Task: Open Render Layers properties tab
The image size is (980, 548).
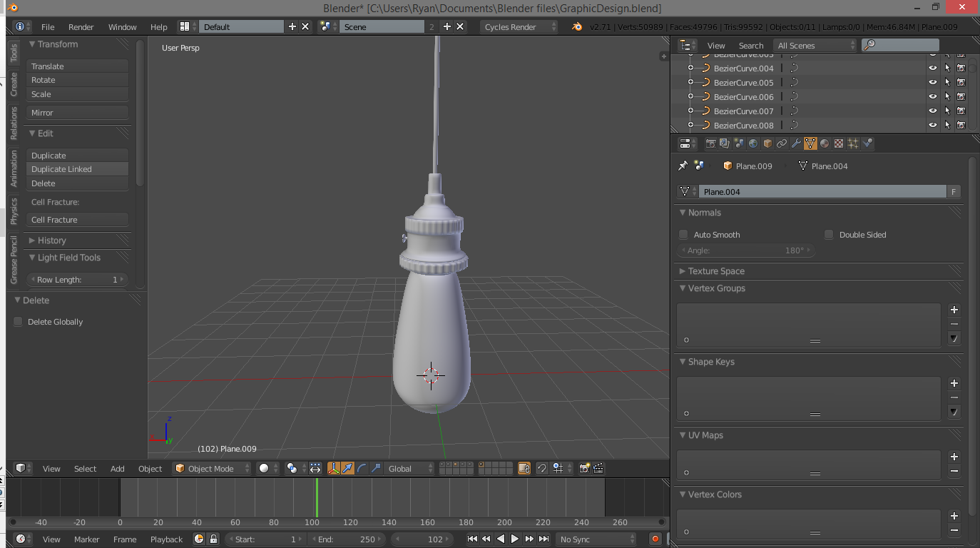Action: click(x=725, y=143)
